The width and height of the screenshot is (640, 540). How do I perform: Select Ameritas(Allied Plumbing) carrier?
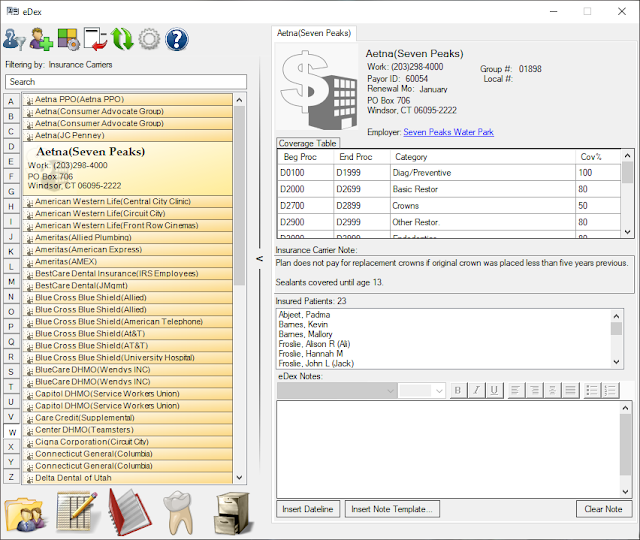click(128, 238)
